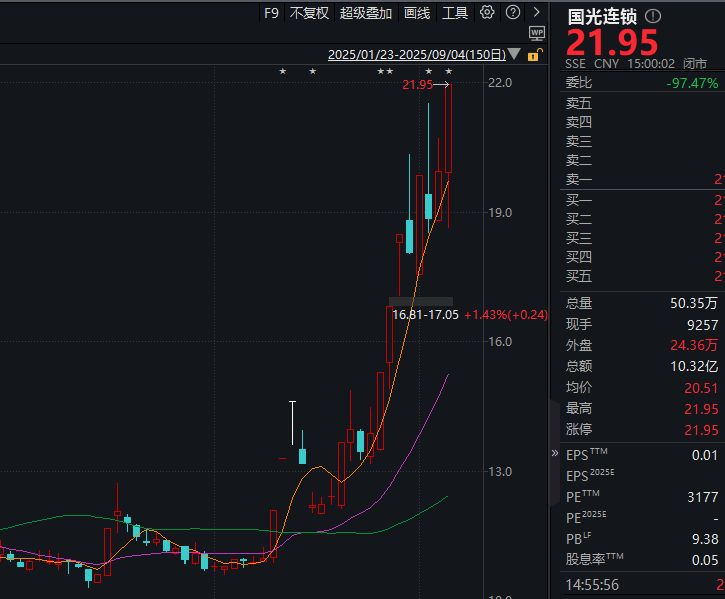The image size is (725, 599).
Task: Click the 16.81-17.05 gap price label
Action: coord(425,315)
